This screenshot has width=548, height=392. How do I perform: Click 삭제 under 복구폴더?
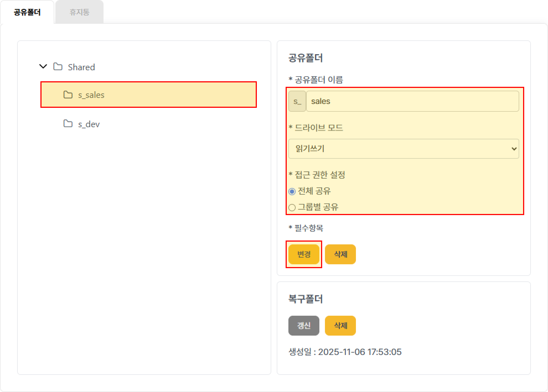point(340,326)
